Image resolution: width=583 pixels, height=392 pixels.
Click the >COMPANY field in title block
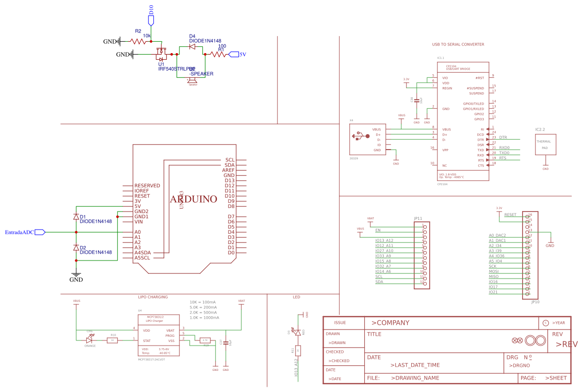coord(391,322)
